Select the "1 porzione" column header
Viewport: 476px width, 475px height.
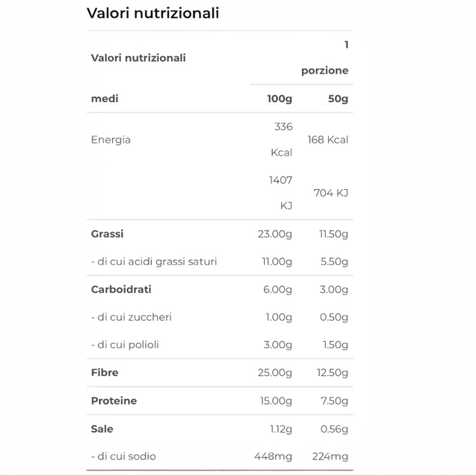click(x=325, y=58)
